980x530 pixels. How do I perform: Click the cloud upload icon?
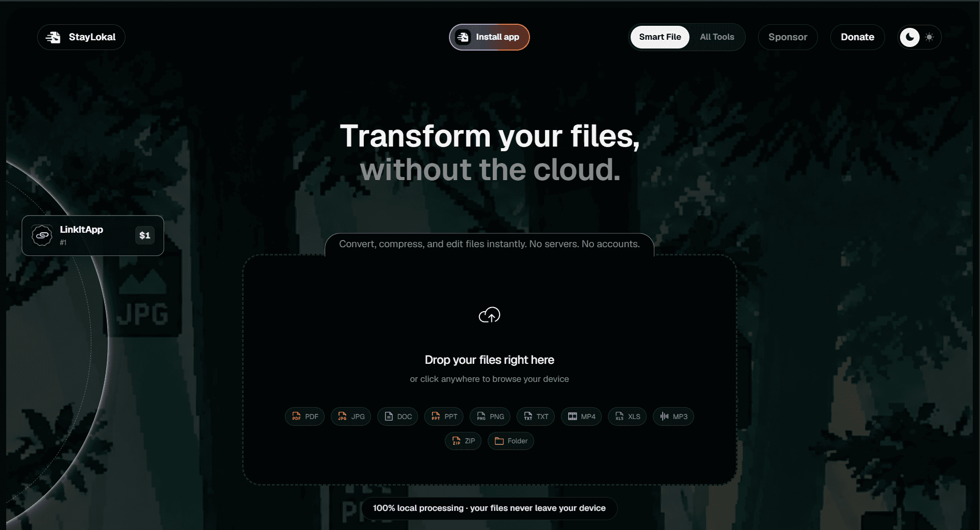click(489, 315)
